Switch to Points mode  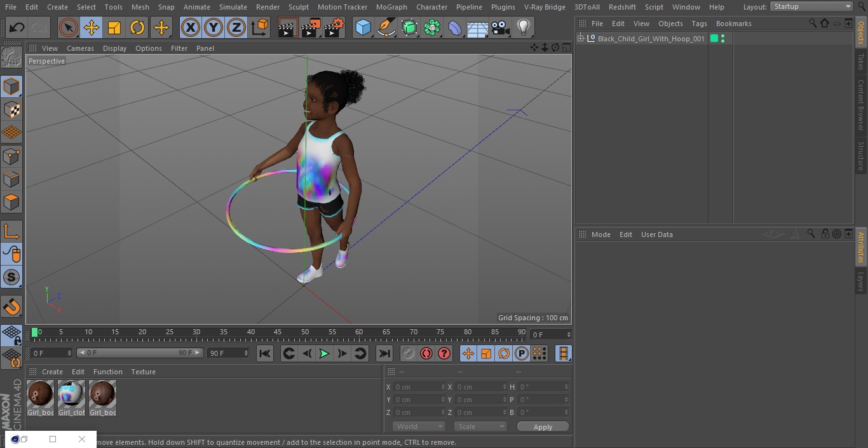tap(11, 156)
